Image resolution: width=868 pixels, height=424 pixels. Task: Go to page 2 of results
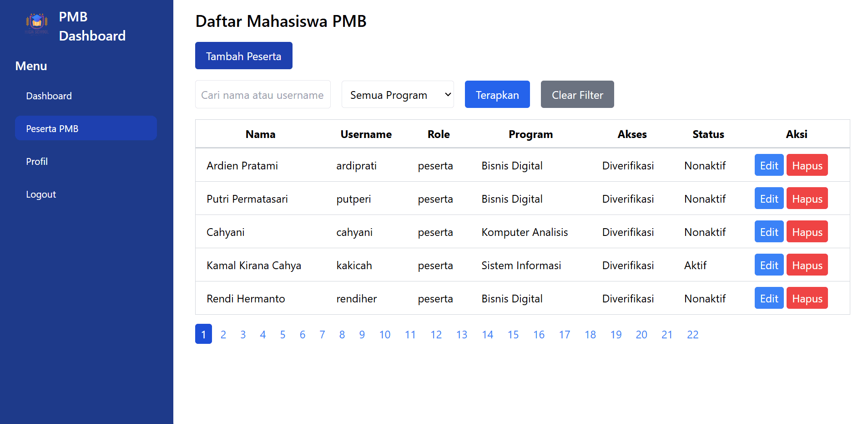click(x=223, y=334)
